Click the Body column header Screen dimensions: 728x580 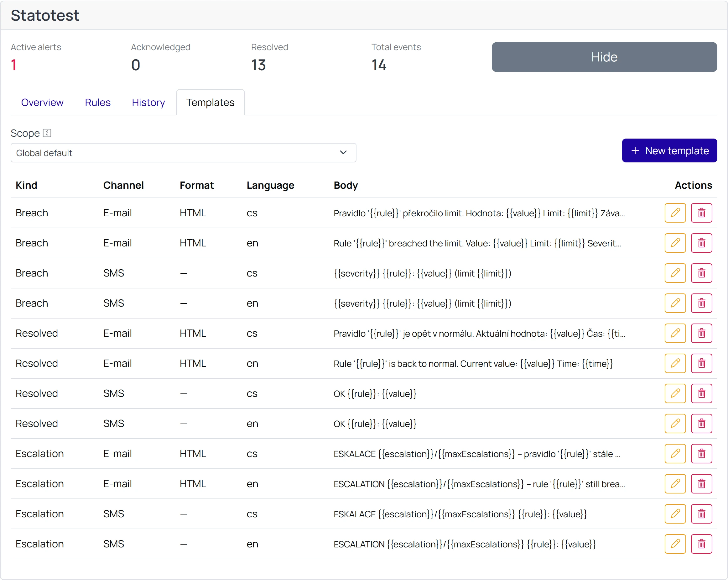pyautogui.click(x=346, y=186)
